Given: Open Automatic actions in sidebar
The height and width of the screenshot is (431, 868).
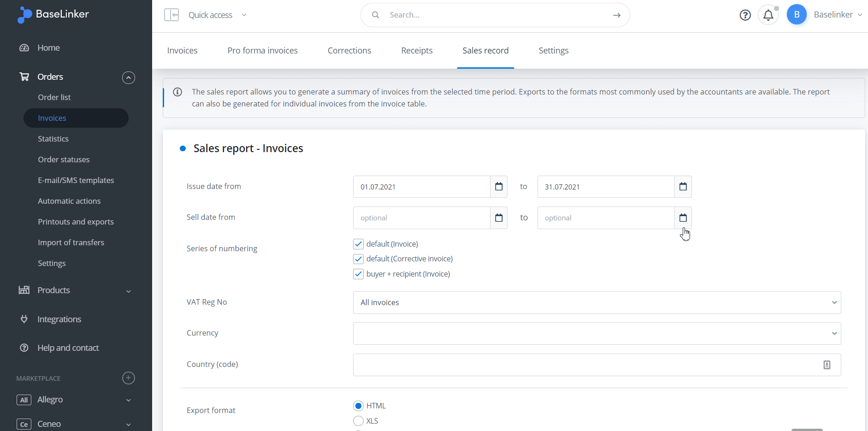Looking at the screenshot, I should tap(69, 201).
